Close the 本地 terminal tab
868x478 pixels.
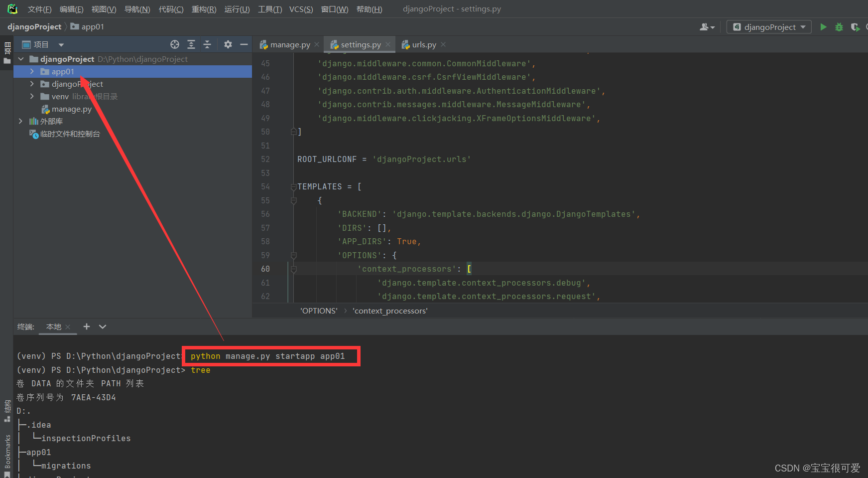pyautogui.click(x=68, y=327)
